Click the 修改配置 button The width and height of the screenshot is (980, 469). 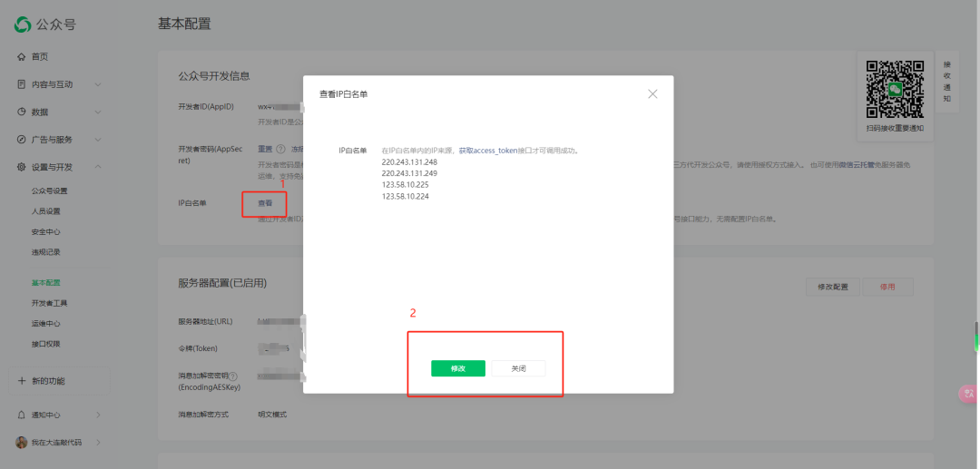tap(833, 288)
